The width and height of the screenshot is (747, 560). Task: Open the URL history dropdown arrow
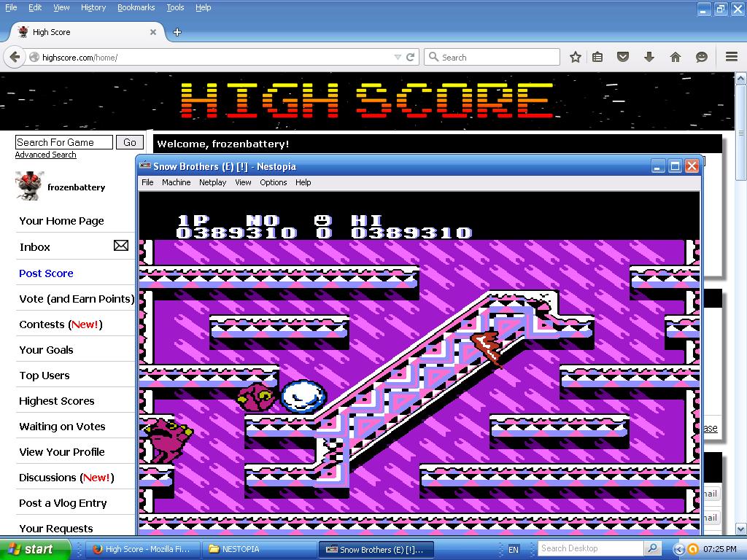click(x=398, y=57)
